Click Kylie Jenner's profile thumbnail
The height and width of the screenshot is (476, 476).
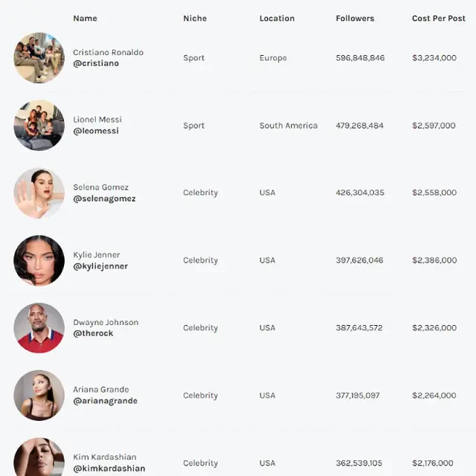coord(39,260)
